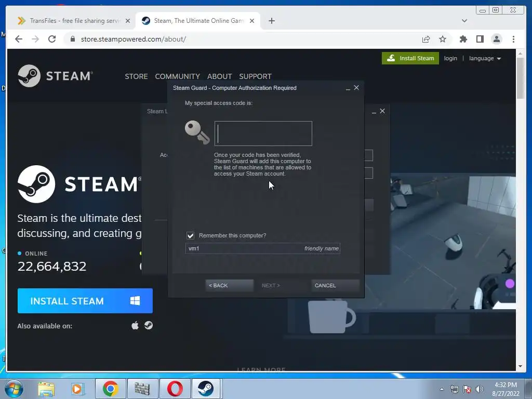Uncheck Remember this computer checkbox

pos(190,235)
